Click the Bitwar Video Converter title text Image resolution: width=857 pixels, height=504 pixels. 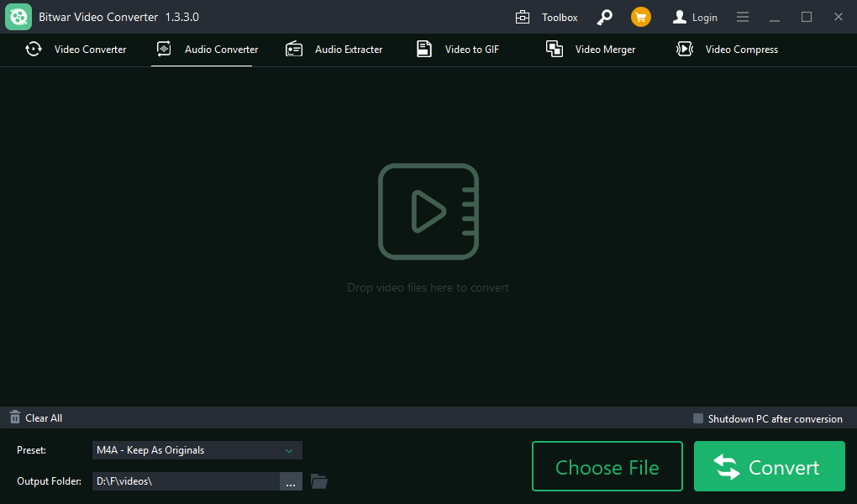click(x=98, y=17)
